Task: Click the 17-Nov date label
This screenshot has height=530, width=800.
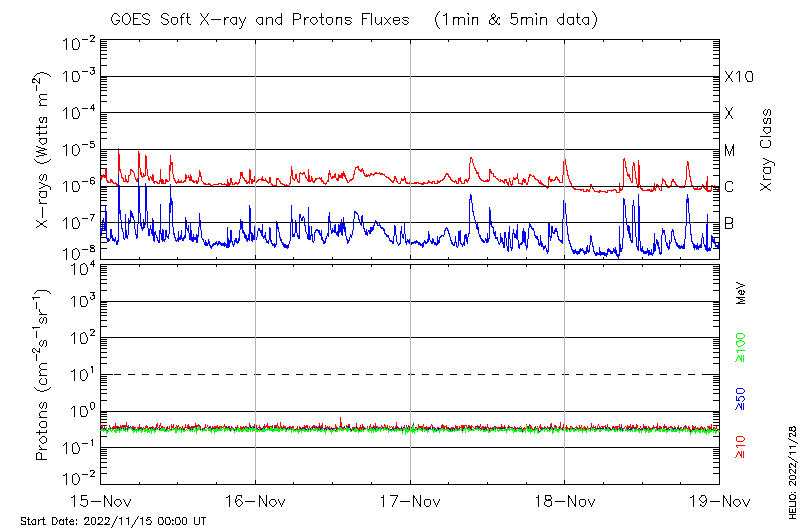Action: [410, 500]
